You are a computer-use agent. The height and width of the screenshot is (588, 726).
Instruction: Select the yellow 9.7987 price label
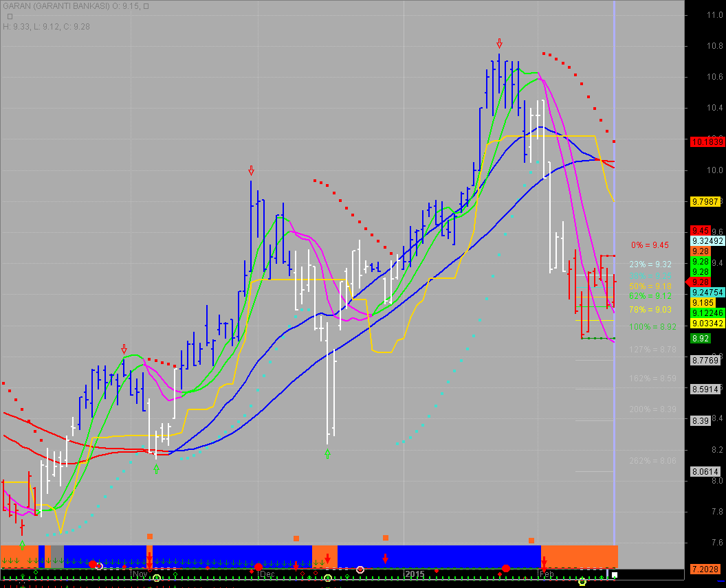pyautogui.click(x=707, y=201)
